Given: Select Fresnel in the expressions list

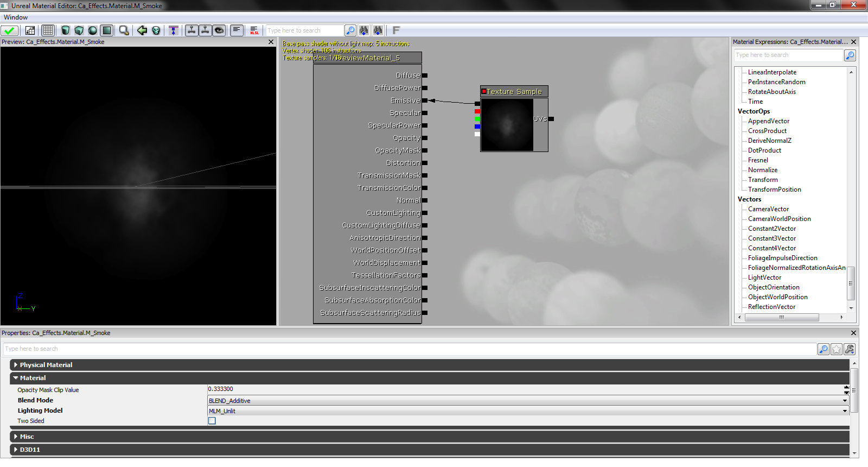Looking at the screenshot, I should 758,160.
